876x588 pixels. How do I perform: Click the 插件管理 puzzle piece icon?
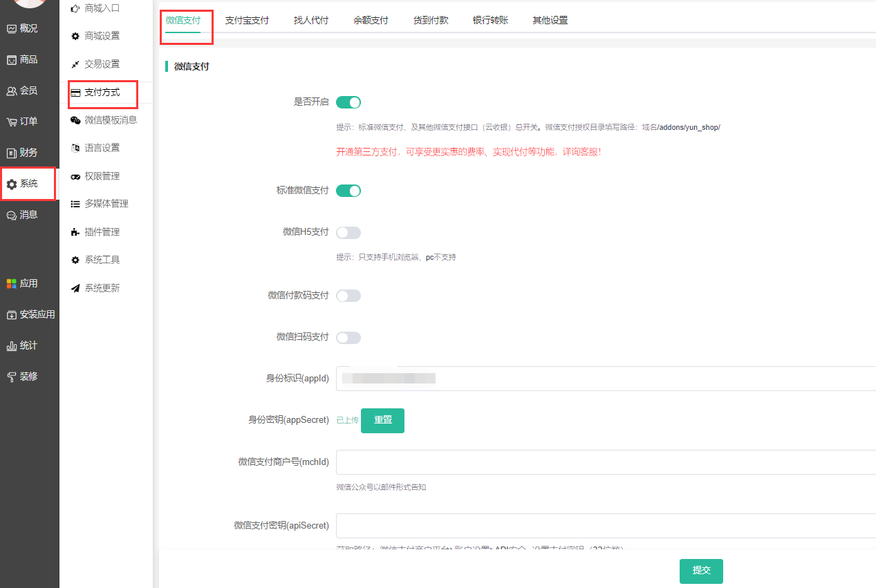[75, 232]
